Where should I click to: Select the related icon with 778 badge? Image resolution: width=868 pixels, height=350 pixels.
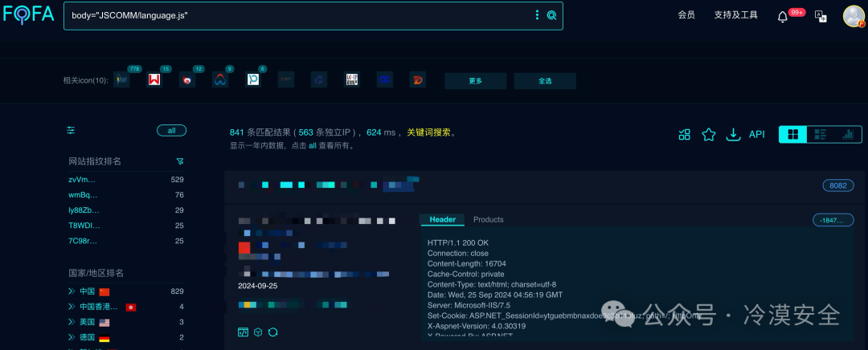click(x=121, y=80)
